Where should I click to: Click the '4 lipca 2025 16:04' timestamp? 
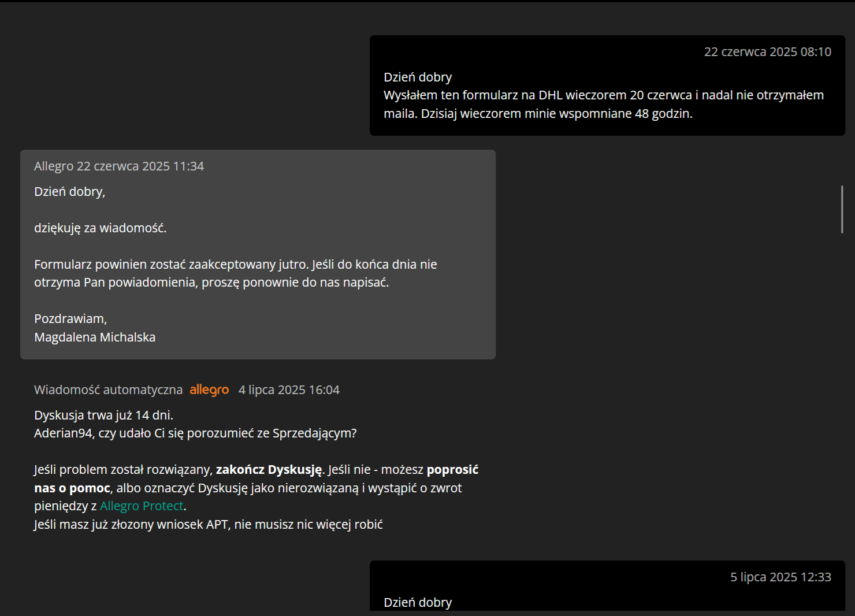point(289,390)
